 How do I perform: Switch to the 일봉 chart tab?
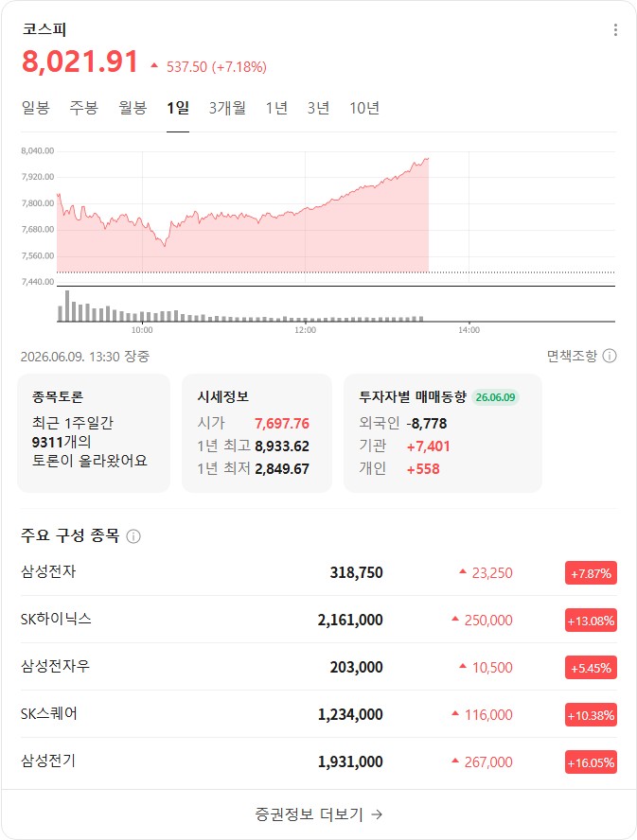point(35,108)
